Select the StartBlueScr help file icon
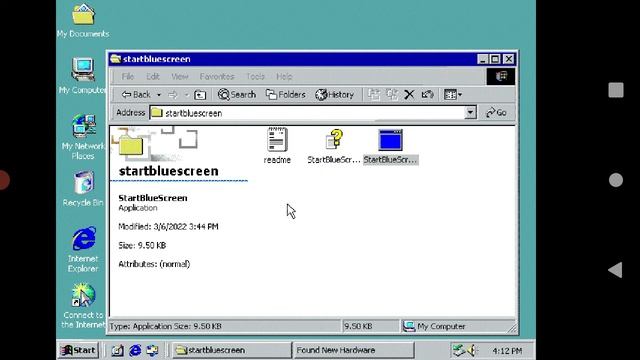 (x=333, y=146)
